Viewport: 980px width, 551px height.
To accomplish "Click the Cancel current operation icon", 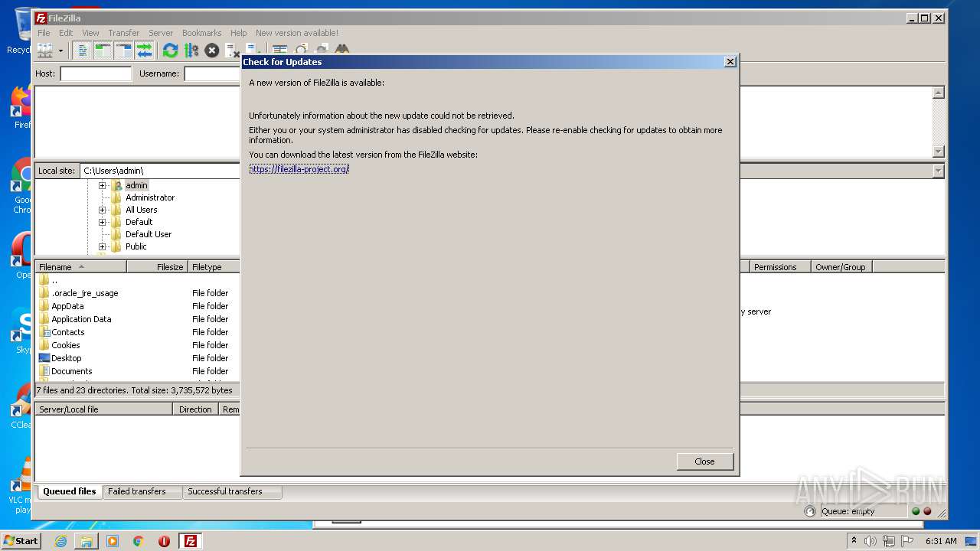I will (212, 51).
